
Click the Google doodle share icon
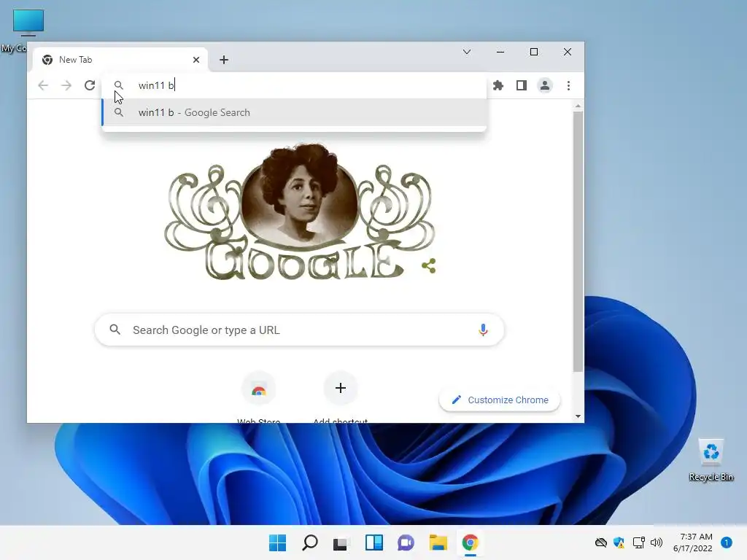pos(429,265)
